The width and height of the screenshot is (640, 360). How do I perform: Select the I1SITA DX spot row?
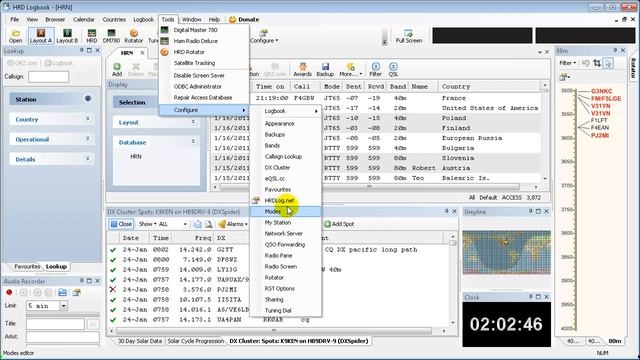tap(278, 300)
